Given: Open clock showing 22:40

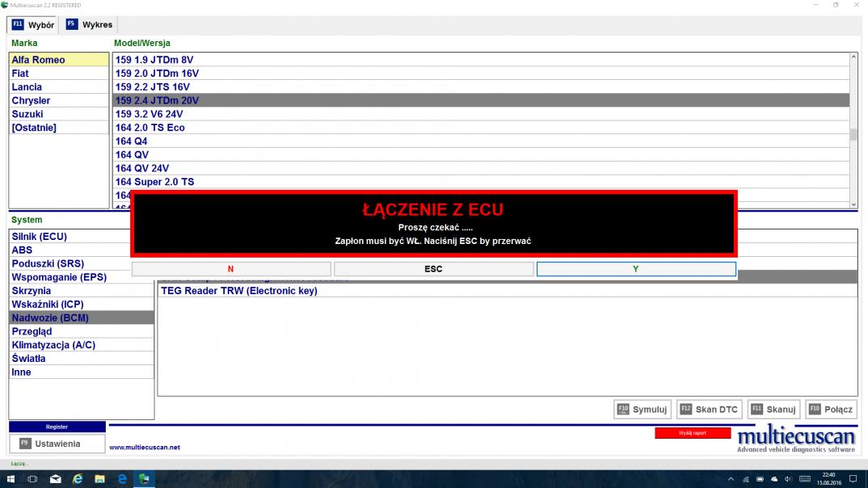Looking at the screenshot, I should click(828, 479).
